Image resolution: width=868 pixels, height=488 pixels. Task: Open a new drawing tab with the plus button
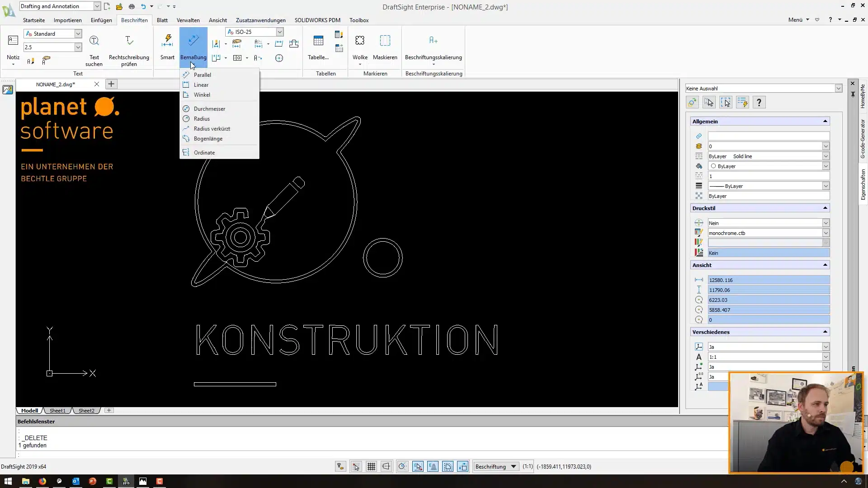(x=111, y=84)
